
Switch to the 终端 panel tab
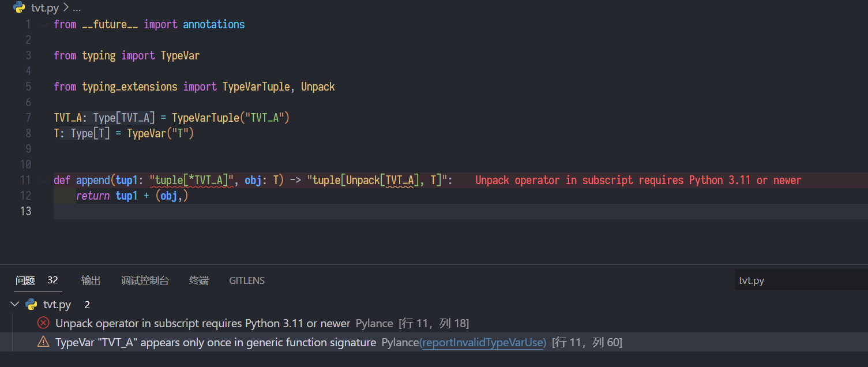point(198,280)
